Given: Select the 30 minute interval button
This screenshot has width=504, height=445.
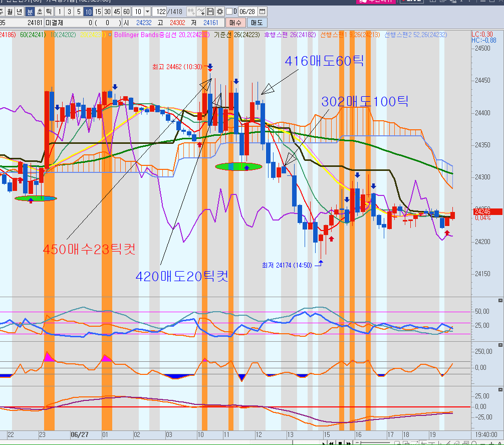Looking at the screenshot, I should point(107,12).
